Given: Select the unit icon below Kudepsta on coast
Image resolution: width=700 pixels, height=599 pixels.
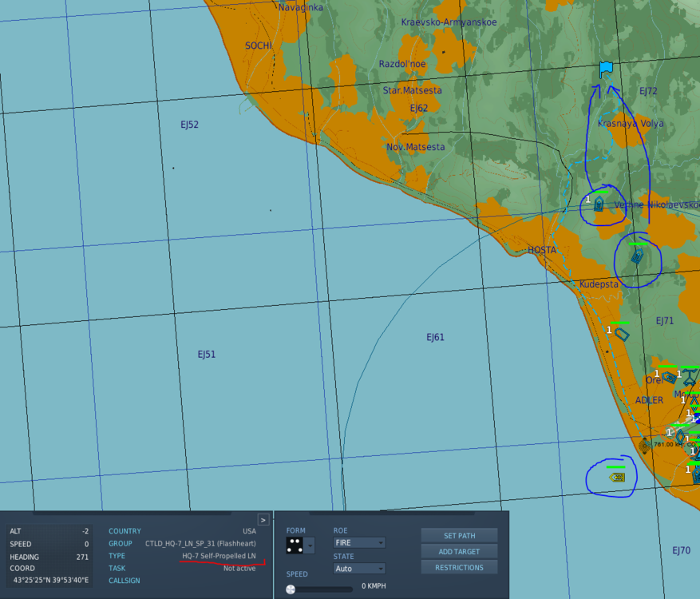Looking at the screenshot, I should [622, 334].
